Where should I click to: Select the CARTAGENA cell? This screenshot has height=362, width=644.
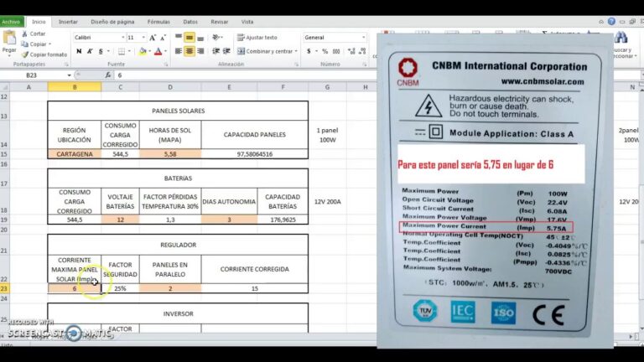click(x=74, y=154)
